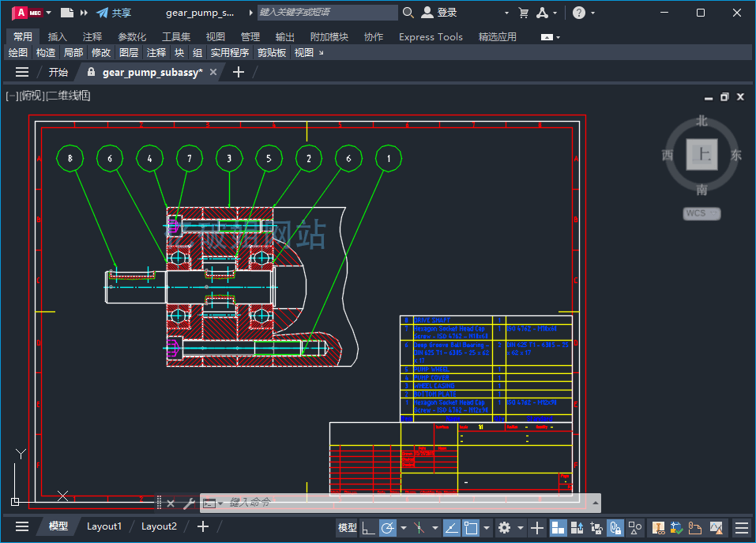The width and height of the screenshot is (756, 543).
Task: Toggle polar tracking in status bar
Action: coord(388,528)
